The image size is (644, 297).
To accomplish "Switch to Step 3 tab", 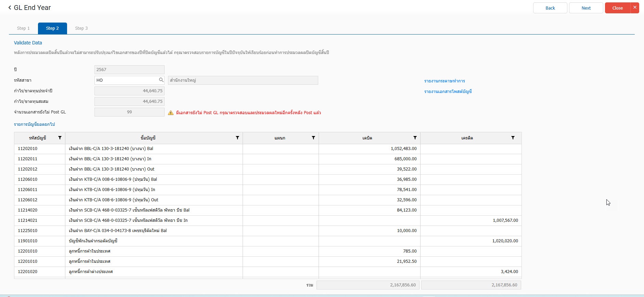I will point(81,28).
